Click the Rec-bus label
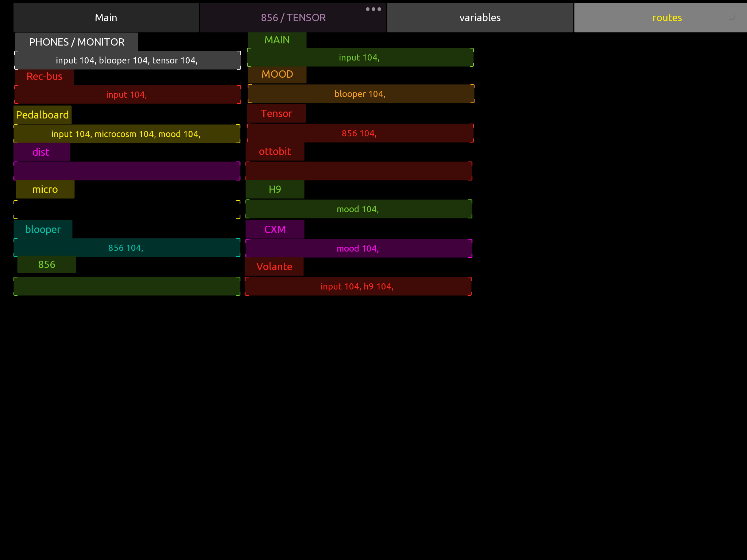The height and width of the screenshot is (560, 747). point(44,77)
